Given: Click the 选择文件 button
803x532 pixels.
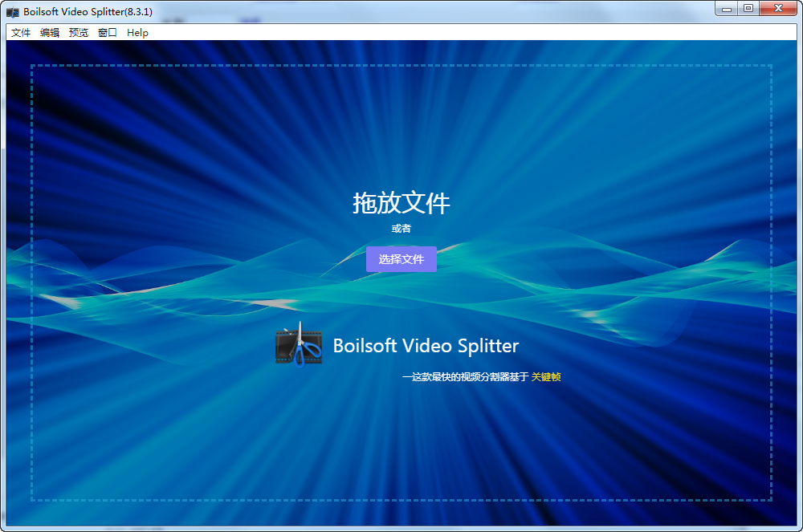Looking at the screenshot, I should click(x=401, y=259).
